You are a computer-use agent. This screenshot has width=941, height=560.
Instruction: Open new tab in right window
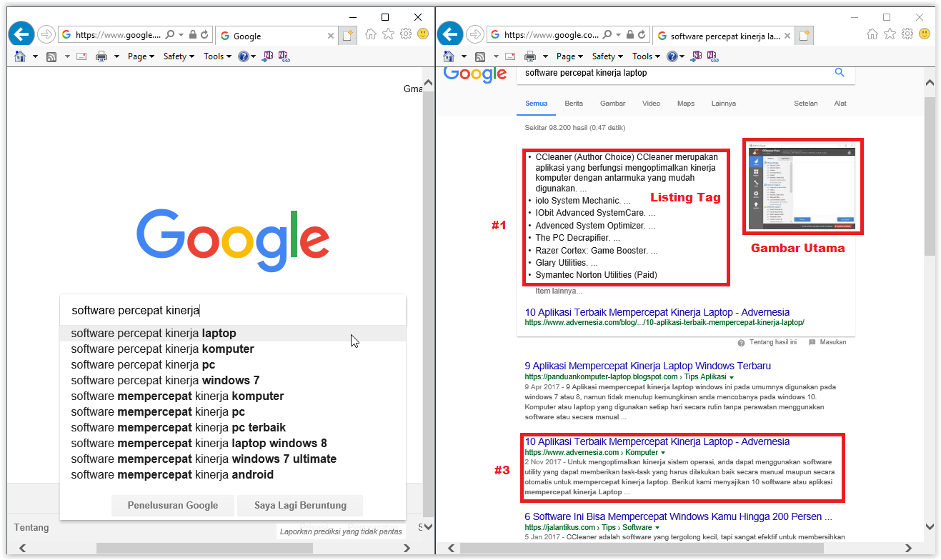(805, 35)
